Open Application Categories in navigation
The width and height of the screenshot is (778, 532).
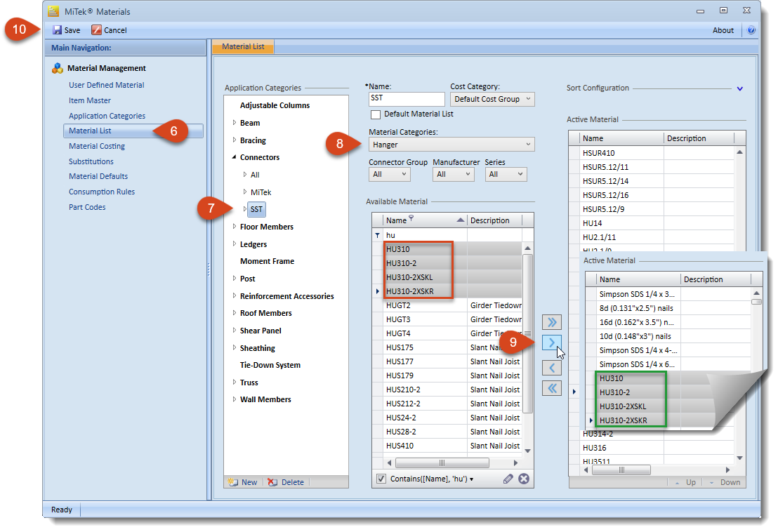click(107, 116)
